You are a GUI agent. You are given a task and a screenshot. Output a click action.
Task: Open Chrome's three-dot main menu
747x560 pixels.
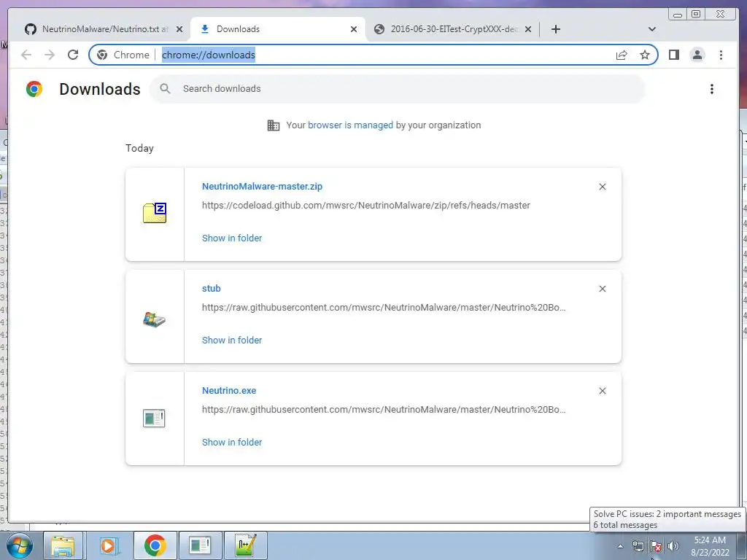[x=721, y=55]
